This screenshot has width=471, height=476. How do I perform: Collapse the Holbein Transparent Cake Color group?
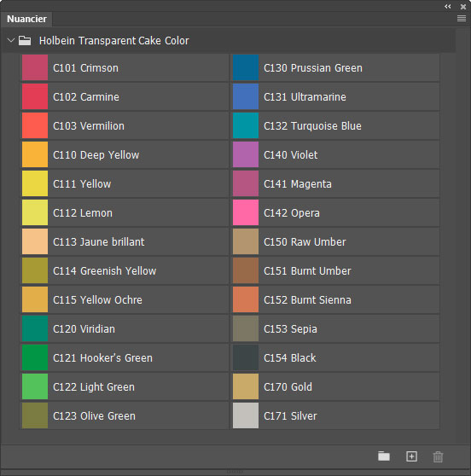11,40
